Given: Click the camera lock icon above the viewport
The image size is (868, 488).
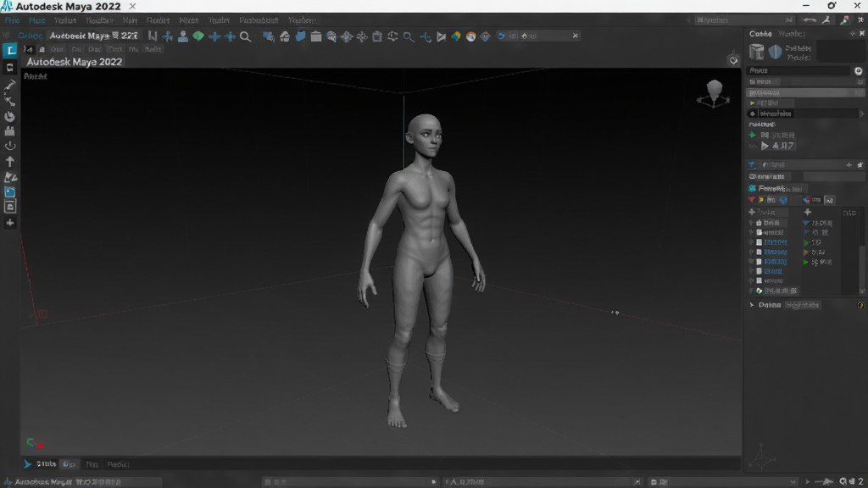Looking at the screenshot, I should pyautogui.click(x=733, y=58).
